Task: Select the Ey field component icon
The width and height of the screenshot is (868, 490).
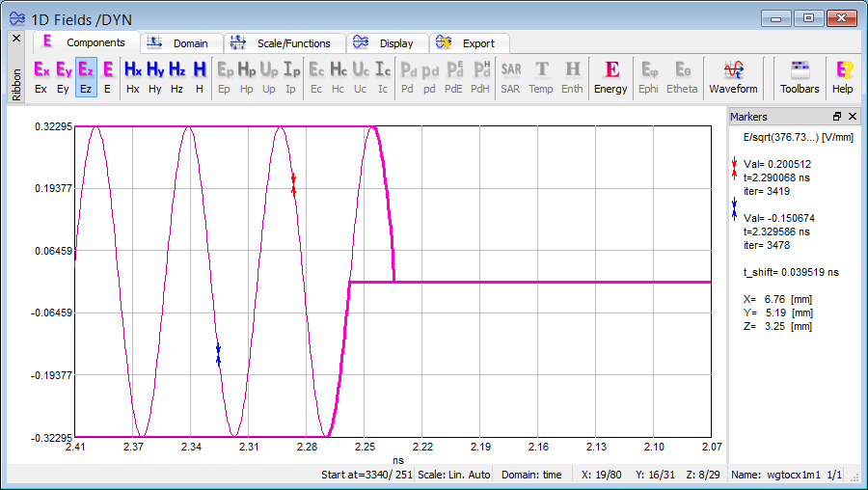Action: [64, 77]
